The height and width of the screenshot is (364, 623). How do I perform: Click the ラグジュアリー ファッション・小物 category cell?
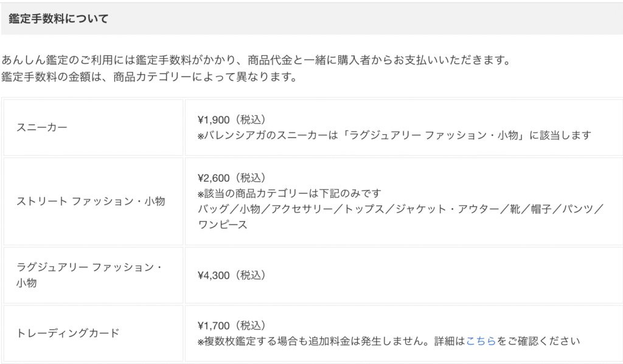pos(93,275)
